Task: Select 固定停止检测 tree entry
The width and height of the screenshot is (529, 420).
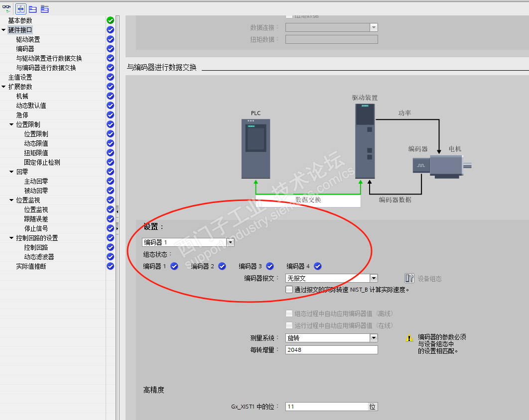Action: point(42,162)
